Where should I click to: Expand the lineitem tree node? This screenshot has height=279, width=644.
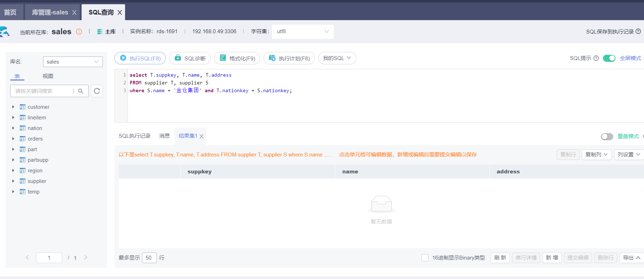tap(13, 118)
